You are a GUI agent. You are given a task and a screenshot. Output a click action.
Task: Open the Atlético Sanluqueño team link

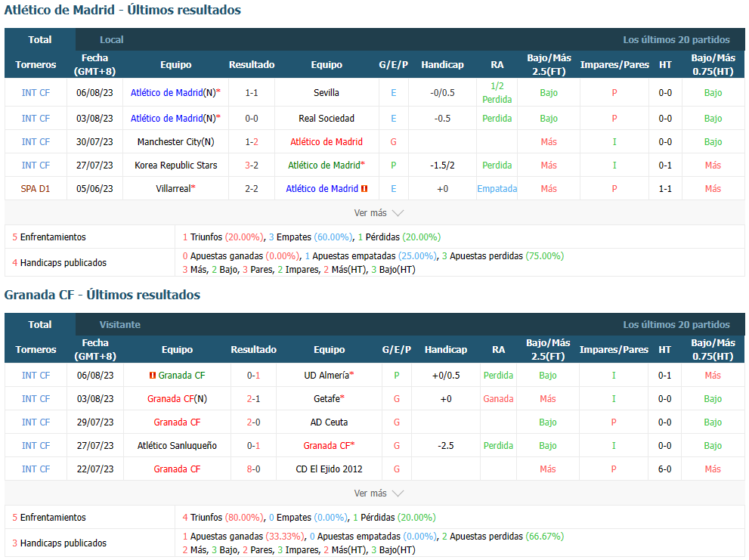pyautogui.click(x=177, y=446)
